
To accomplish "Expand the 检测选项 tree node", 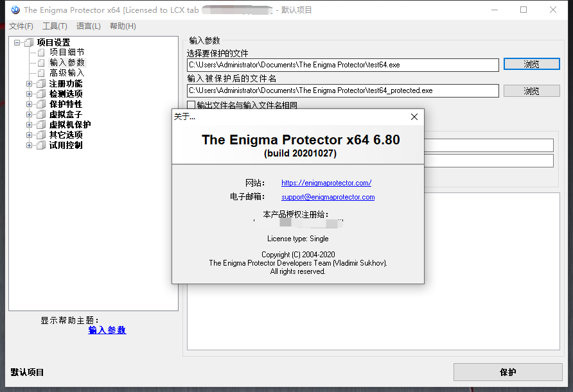I will pyautogui.click(x=30, y=94).
